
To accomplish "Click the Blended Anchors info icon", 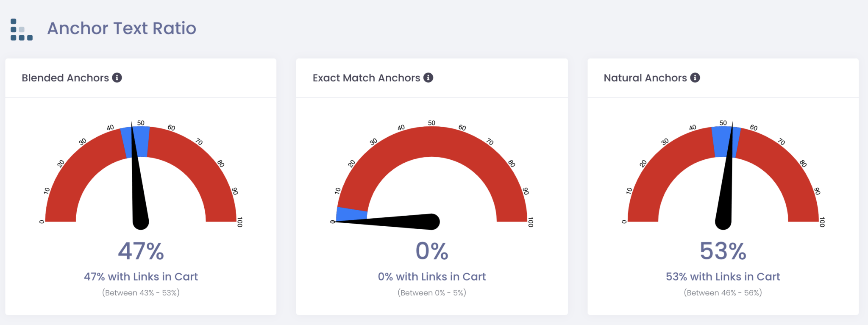I will pos(117,78).
